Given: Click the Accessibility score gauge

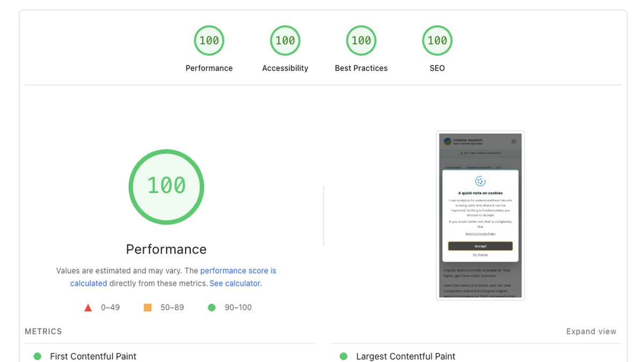Looking at the screenshot, I should [x=285, y=40].
